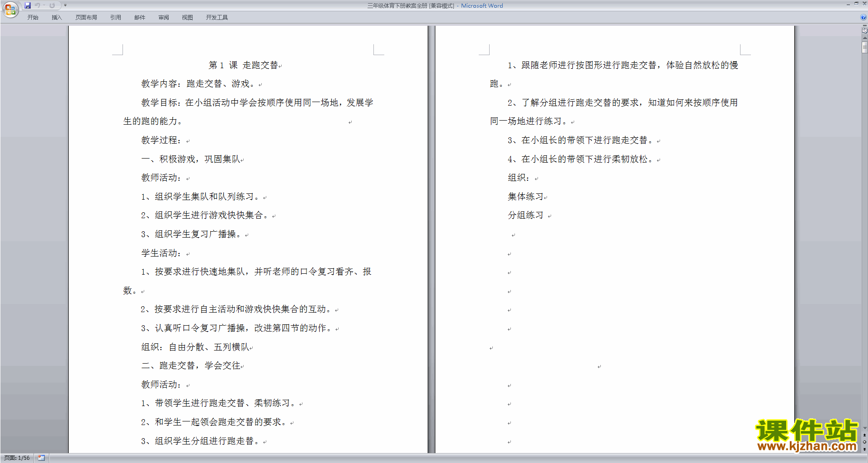Viewport: 868px width, 463px height.
Task: Switch to the 引用 ribbon tab
Action: pyautogui.click(x=115, y=17)
